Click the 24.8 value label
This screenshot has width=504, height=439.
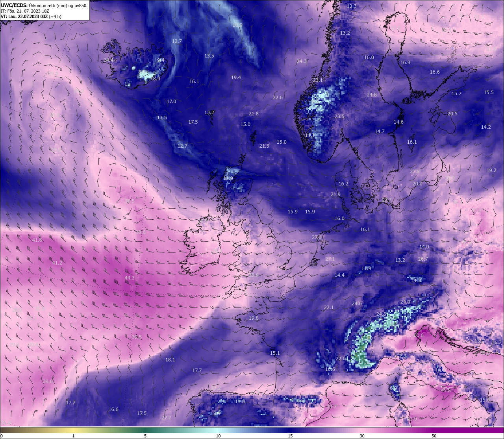pyautogui.click(x=372, y=94)
